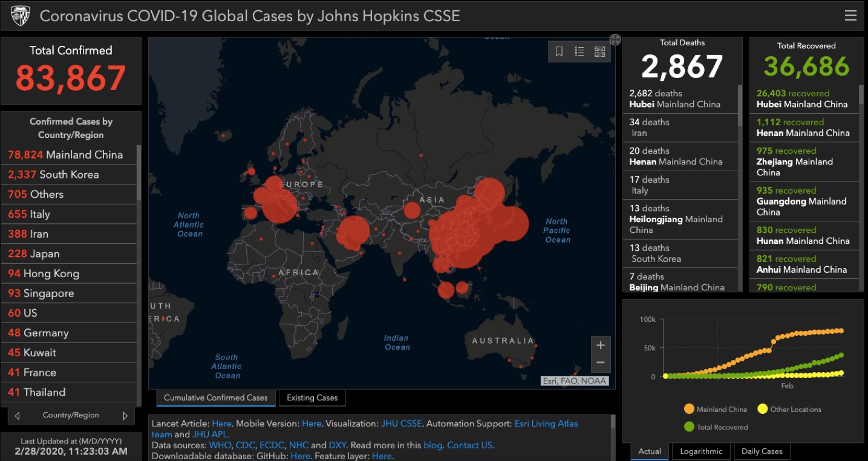Open the DXY data source link
Image resolution: width=868 pixels, height=461 pixels.
click(337, 445)
